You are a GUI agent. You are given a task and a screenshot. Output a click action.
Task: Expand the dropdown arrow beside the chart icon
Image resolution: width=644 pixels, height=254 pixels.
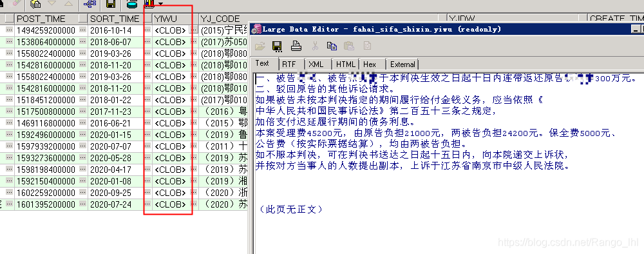pos(160,4)
